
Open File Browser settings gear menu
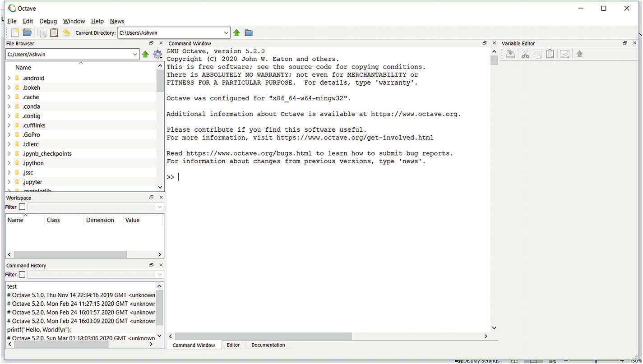(x=157, y=54)
